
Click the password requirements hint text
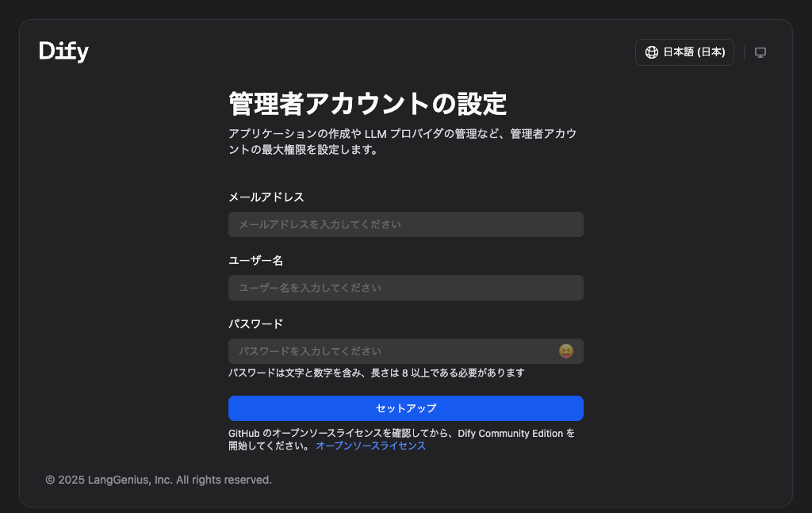(x=376, y=373)
